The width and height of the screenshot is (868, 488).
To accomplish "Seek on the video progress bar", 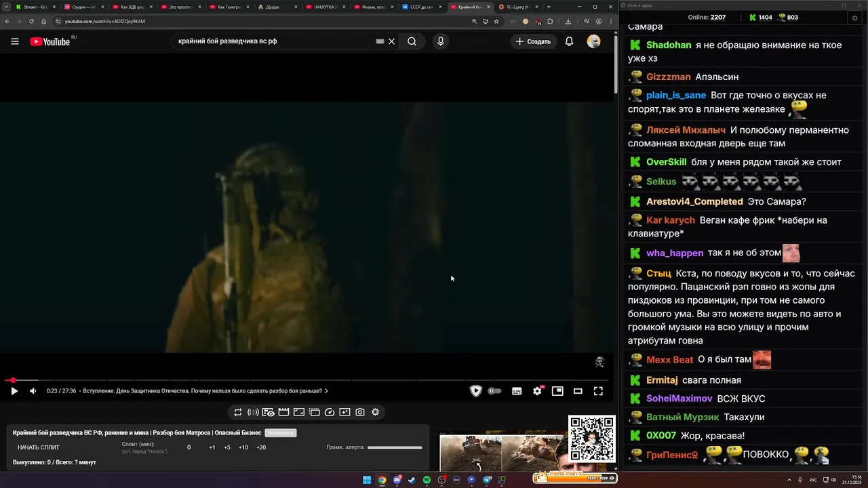I will pyautogui.click(x=307, y=380).
